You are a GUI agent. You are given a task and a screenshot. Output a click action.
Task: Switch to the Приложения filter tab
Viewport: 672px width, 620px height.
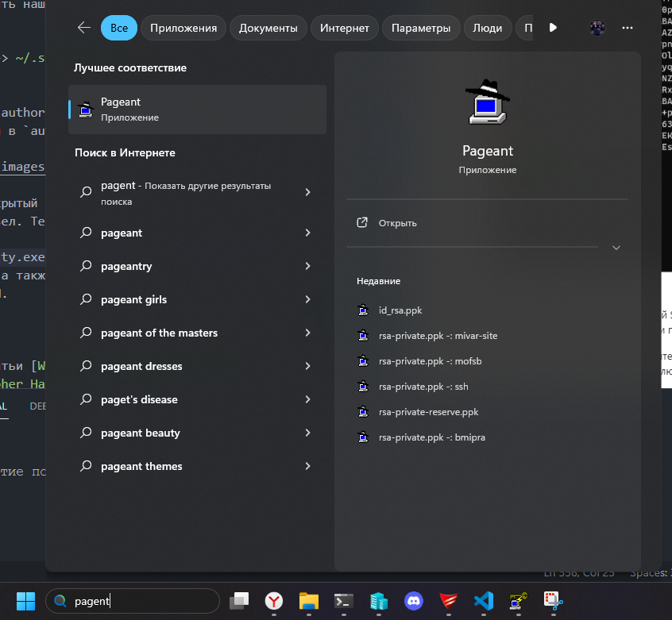(183, 28)
